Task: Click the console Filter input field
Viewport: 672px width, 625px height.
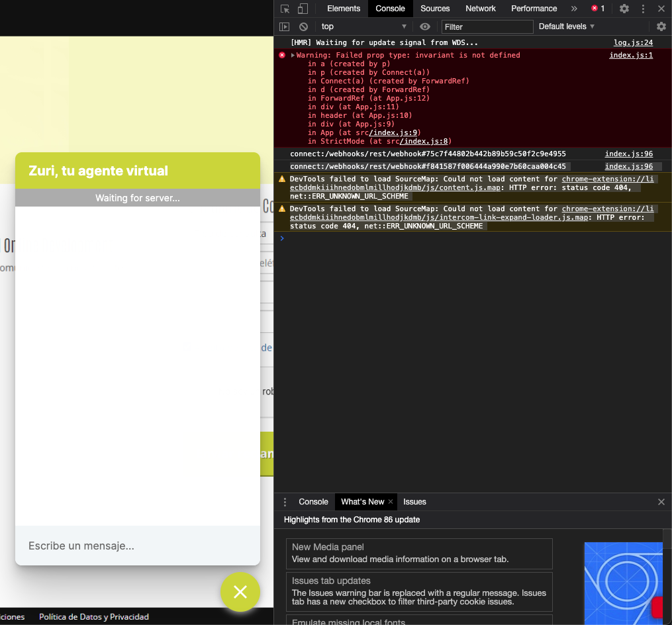Action: 487,26
